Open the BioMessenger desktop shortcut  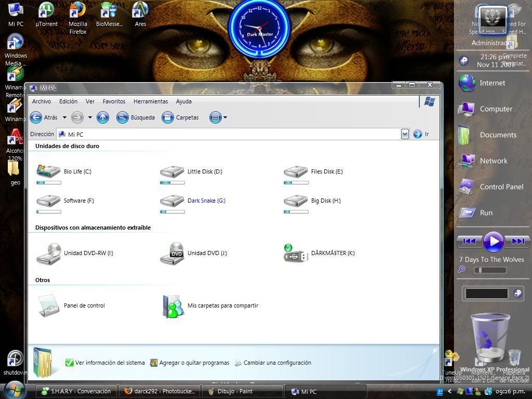[x=109, y=14]
